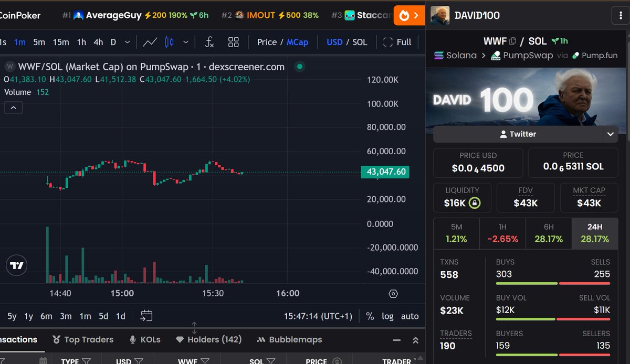Open the timeframe dropdown chevron

point(127,42)
